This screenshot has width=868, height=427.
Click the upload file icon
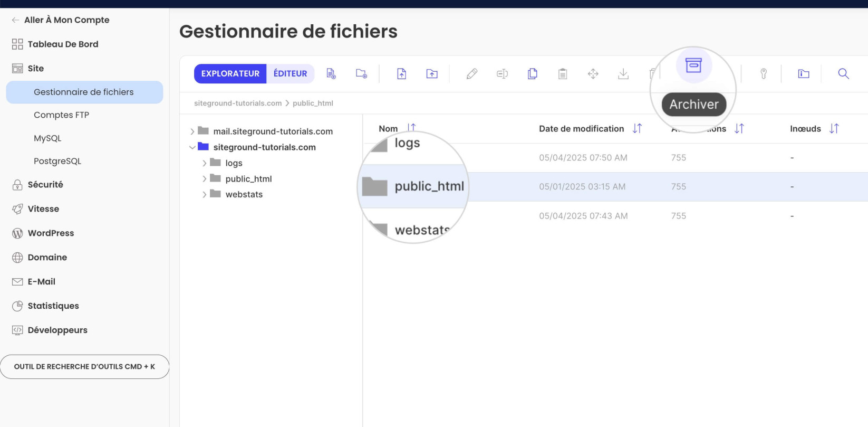click(x=402, y=74)
